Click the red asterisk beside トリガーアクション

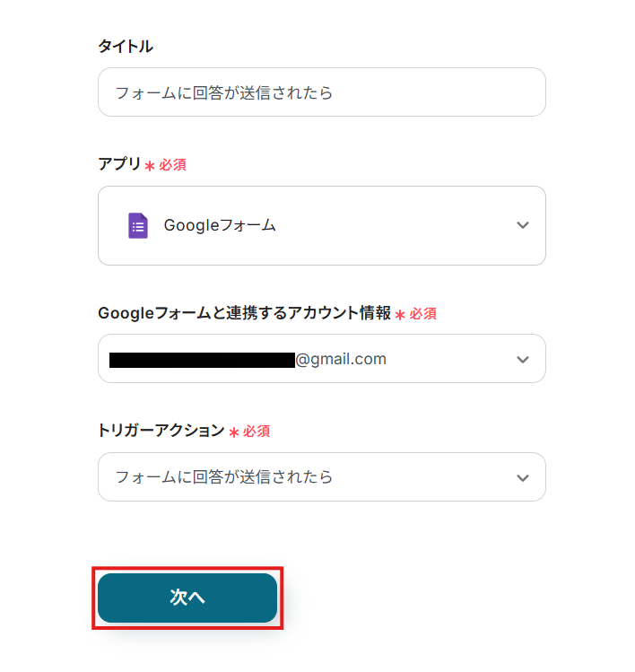(x=234, y=432)
